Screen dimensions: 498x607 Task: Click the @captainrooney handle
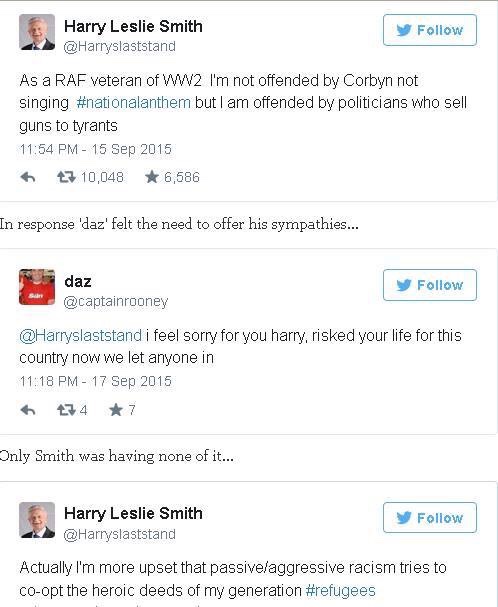(116, 301)
